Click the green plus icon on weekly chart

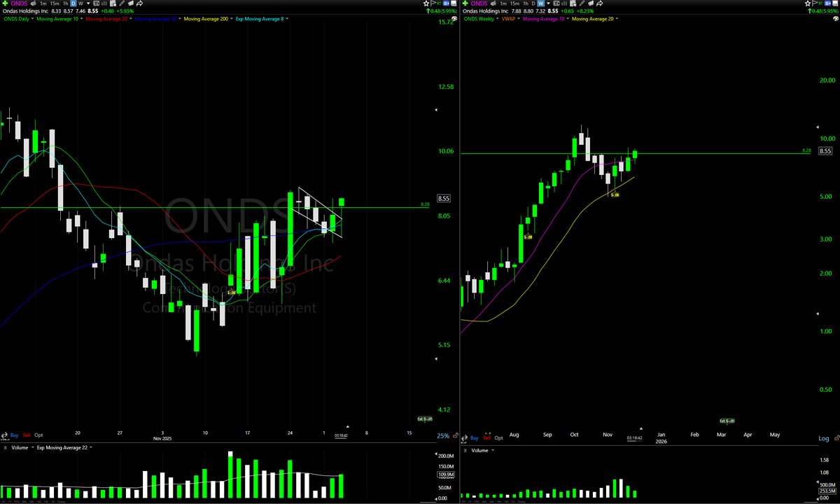465,3
